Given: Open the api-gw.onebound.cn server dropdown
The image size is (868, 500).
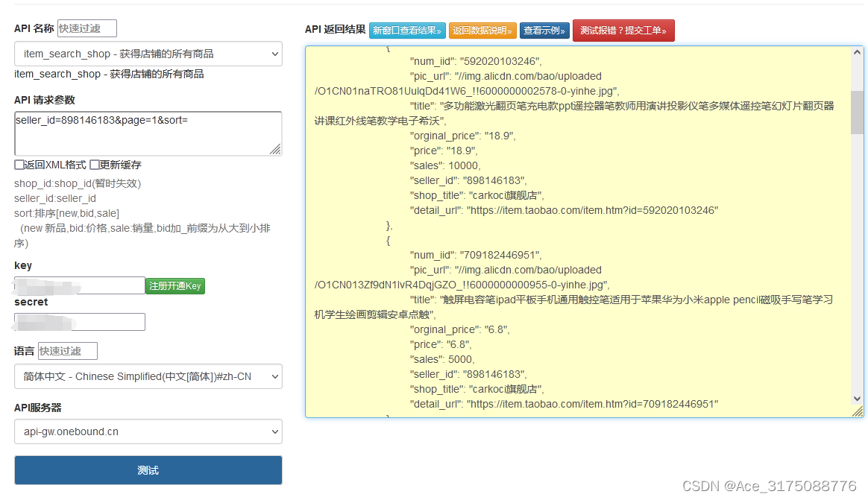Looking at the screenshot, I should click(148, 431).
